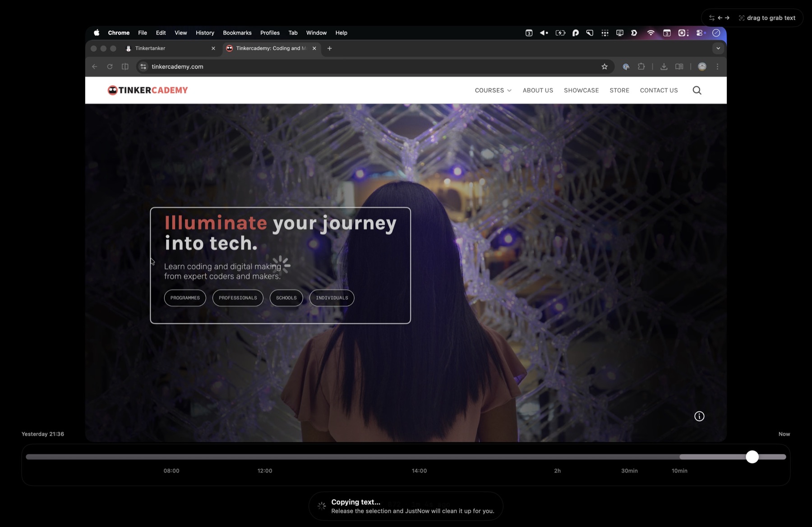The width and height of the screenshot is (812, 527).
Task: Click the browser profile avatar icon
Action: pos(702,66)
